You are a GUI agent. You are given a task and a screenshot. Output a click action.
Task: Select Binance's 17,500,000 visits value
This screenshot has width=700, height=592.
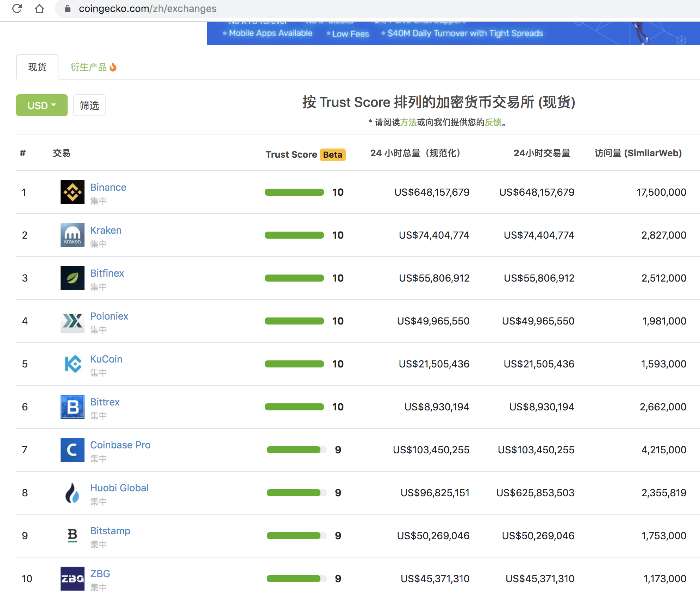pos(661,192)
